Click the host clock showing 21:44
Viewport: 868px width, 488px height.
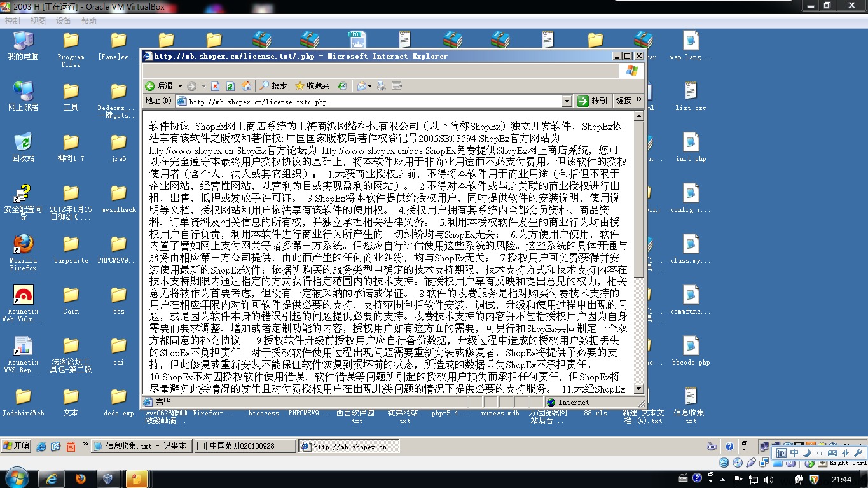(841, 479)
